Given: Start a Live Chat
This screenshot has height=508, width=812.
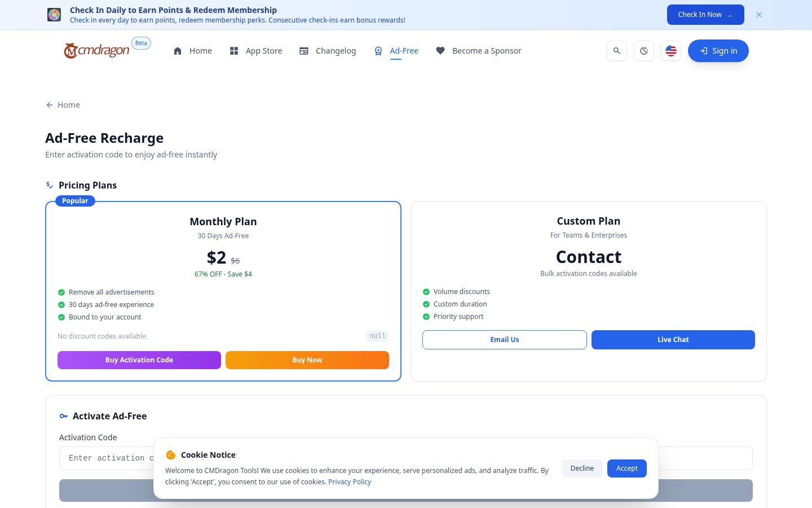Looking at the screenshot, I should pyautogui.click(x=673, y=340).
